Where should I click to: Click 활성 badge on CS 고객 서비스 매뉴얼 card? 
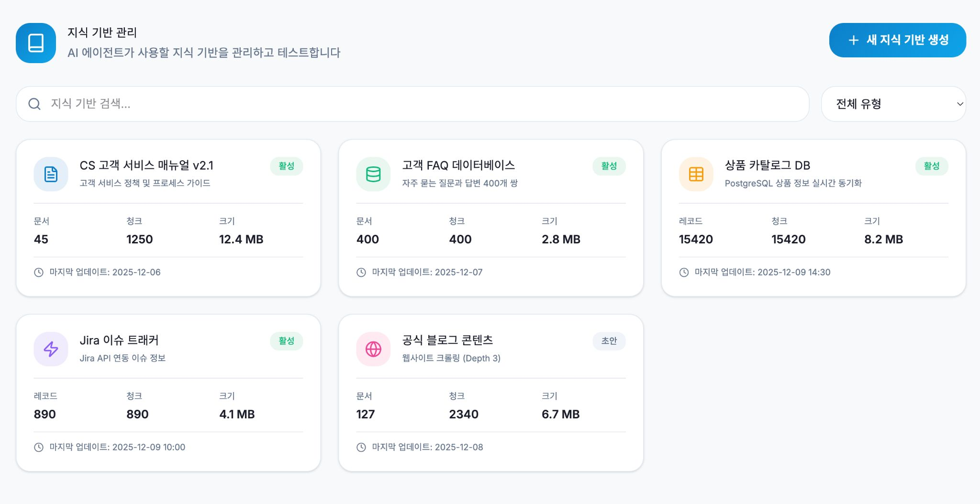tap(287, 166)
